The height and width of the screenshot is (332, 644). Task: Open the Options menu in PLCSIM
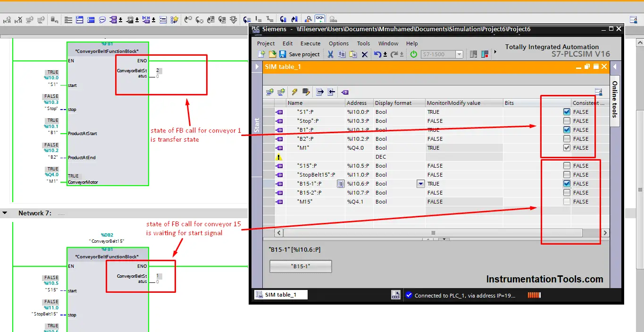pyautogui.click(x=339, y=43)
